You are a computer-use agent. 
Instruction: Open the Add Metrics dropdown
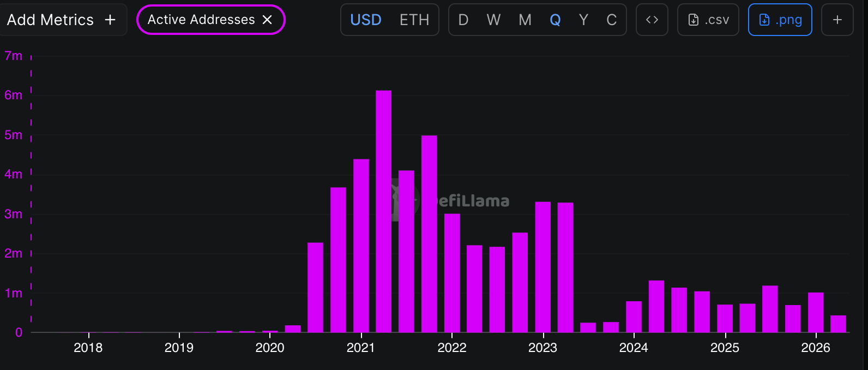62,20
